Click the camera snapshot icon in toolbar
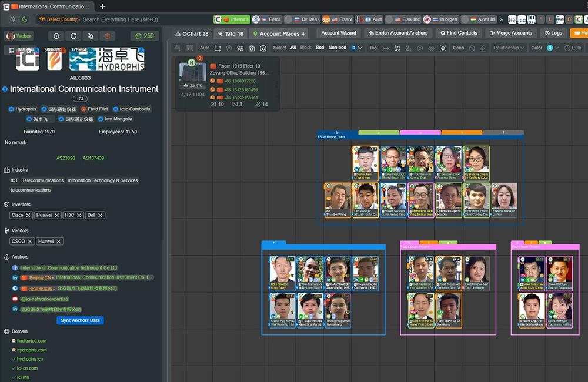Viewport: 588px width, 382px height. 252,48
